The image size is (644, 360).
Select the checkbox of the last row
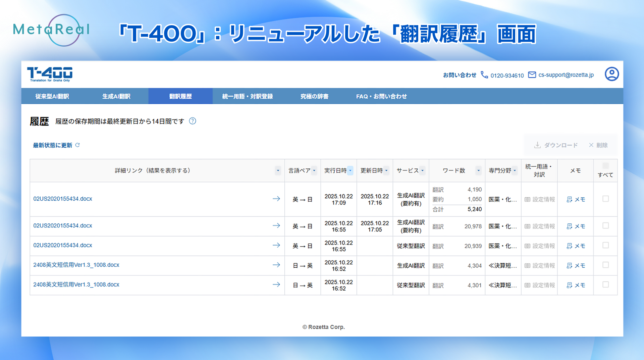click(x=605, y=285)
